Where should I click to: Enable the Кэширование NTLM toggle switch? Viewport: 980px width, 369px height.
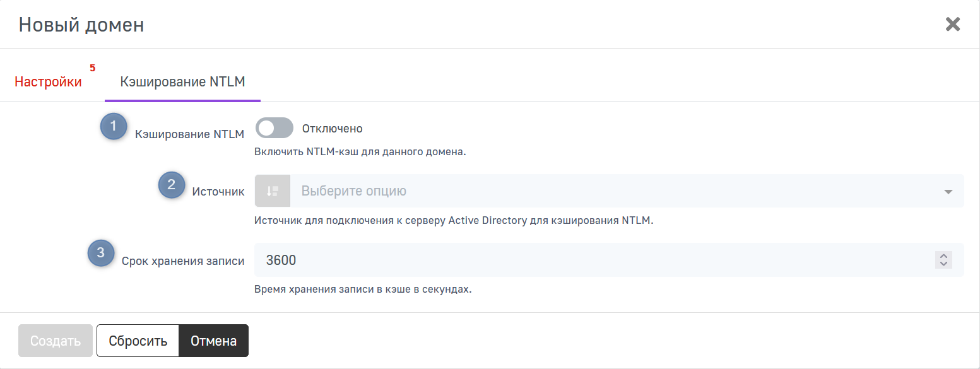tap(275, 128)
